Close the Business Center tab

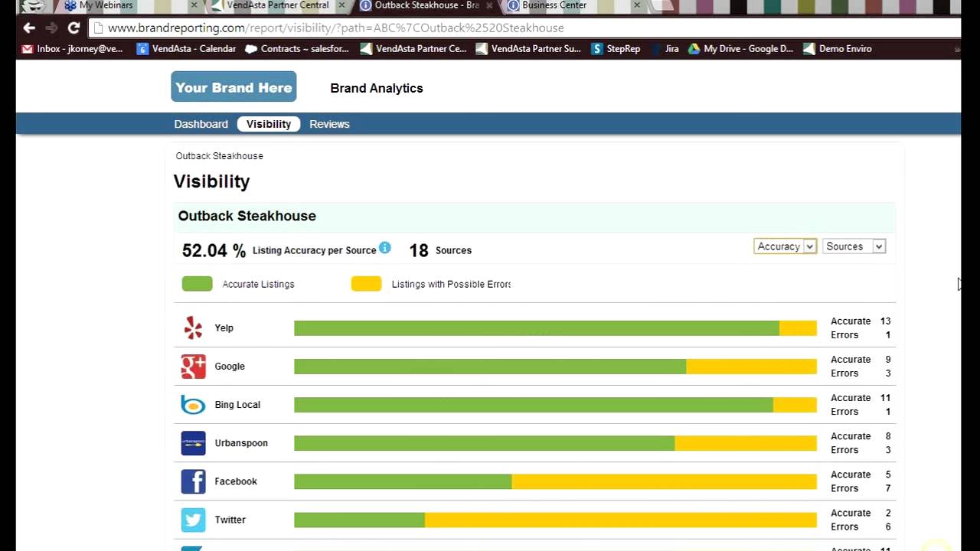(636, 5)
